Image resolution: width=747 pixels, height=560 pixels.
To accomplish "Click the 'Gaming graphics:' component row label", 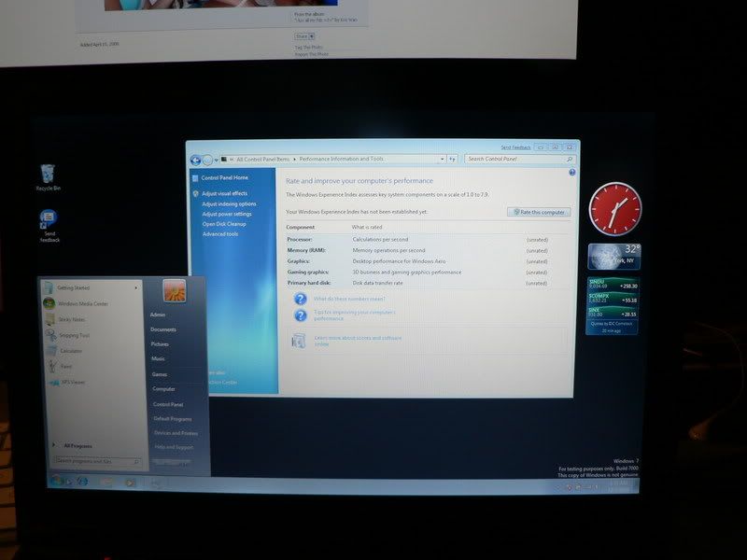I will pyautogui.click(x=308, y=272).
